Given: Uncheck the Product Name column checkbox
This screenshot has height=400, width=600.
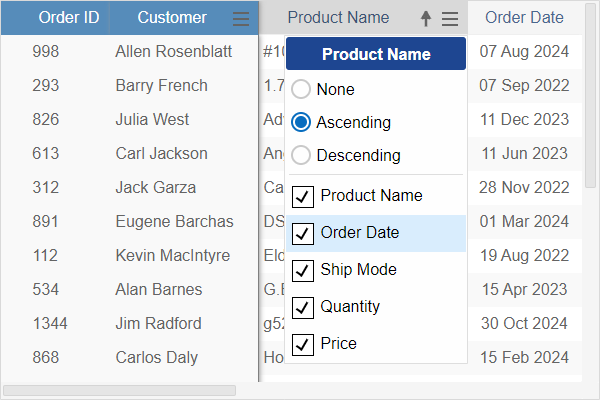Looking at the screenshot, I should (x=303, y=196).
